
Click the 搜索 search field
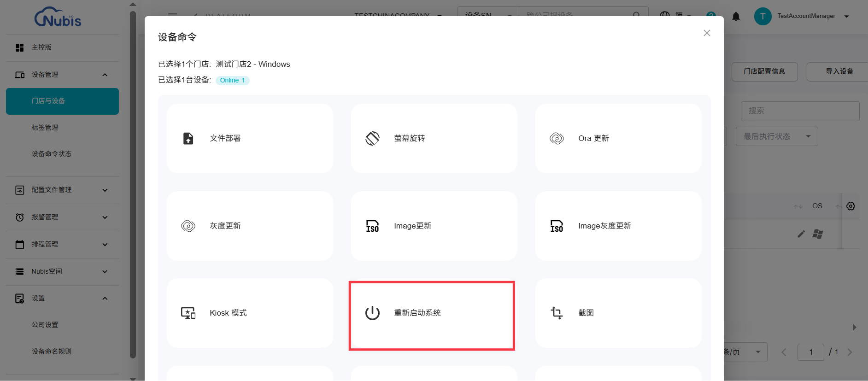pos(800,111)
